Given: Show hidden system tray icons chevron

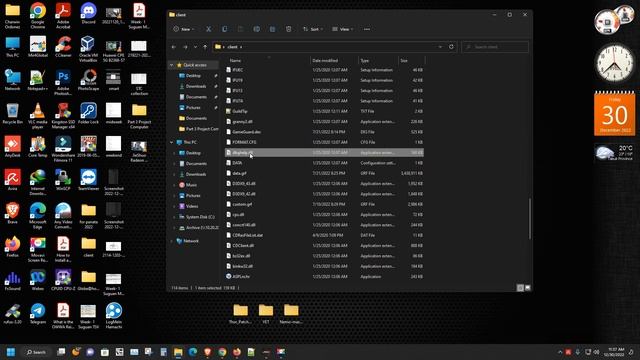Looking at the screenshot, I should (560, 352).
